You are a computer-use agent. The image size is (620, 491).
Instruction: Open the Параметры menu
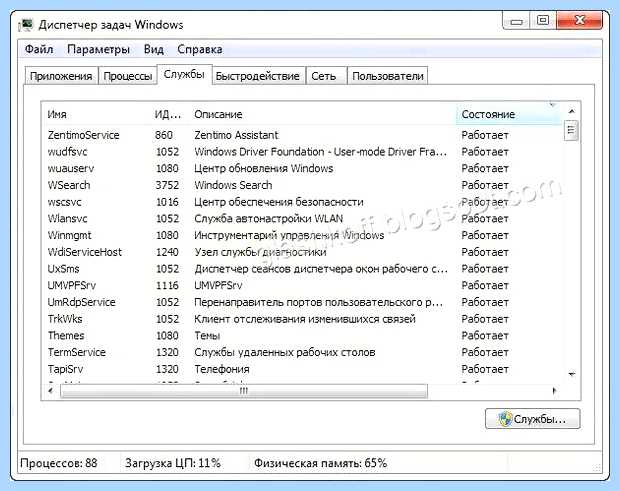pos(98,49)
